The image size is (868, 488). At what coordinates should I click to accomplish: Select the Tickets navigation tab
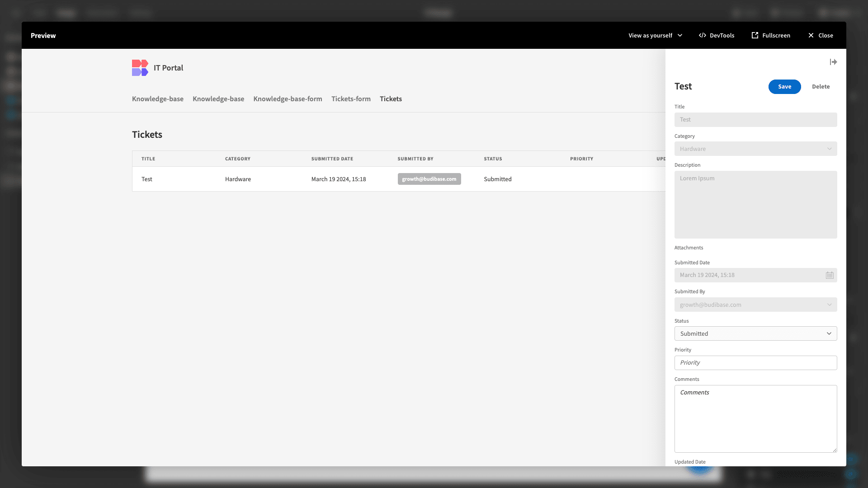coord(391,99)
